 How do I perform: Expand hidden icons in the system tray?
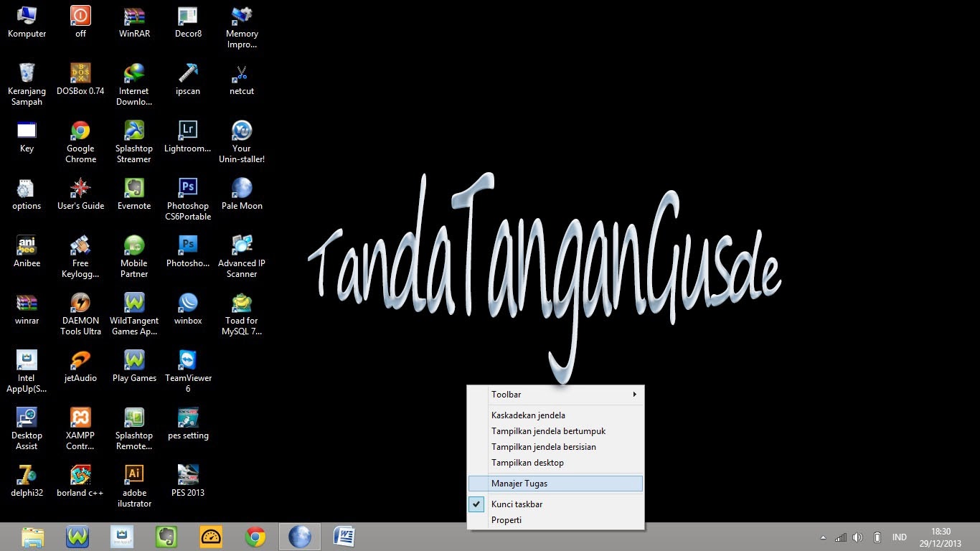click(x=823, y=537)
